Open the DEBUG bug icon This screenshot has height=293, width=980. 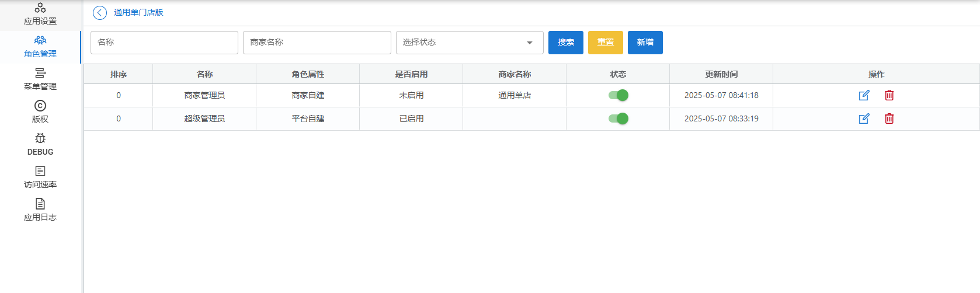coord(40,138)
